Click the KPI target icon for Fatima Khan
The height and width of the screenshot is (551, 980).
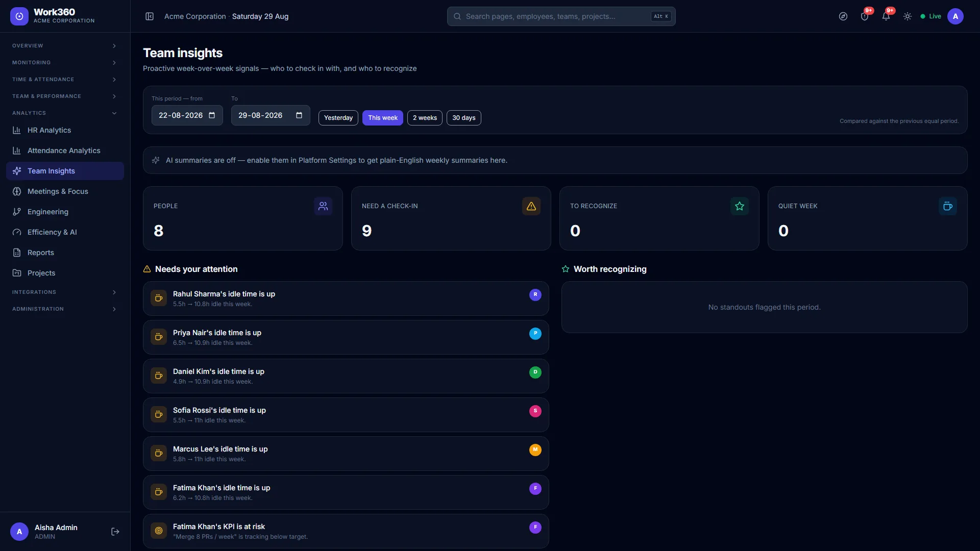point(159,531)
